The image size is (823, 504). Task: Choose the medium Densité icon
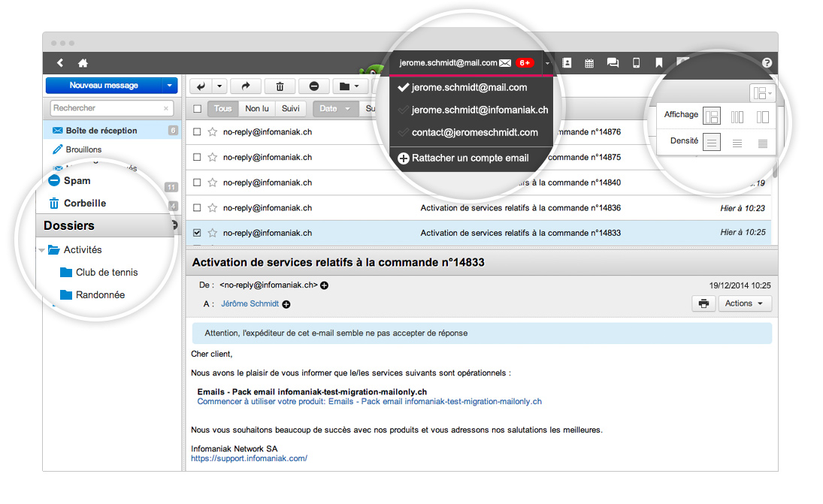click(737, 143)
